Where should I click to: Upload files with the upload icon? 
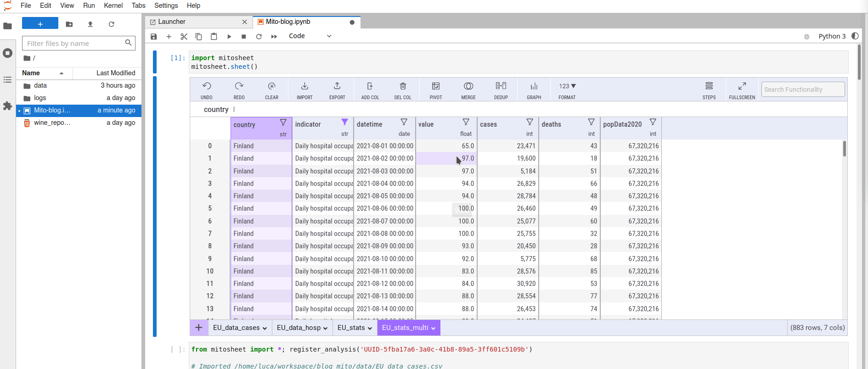pyautogui.click(x=90, y=24)
